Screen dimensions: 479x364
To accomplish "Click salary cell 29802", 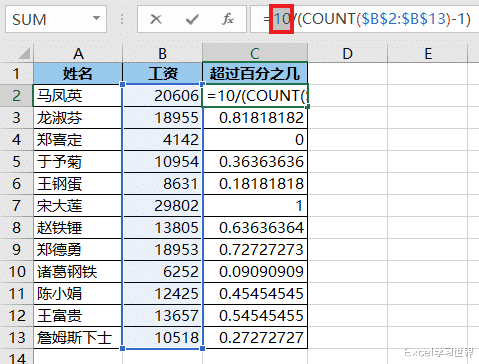I will (162, 206).
